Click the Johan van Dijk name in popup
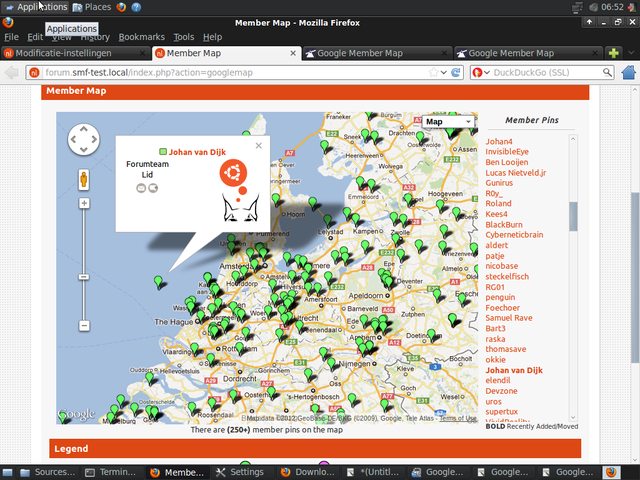The width and height of the screenshot is (640, 480). tap(197, 152)
